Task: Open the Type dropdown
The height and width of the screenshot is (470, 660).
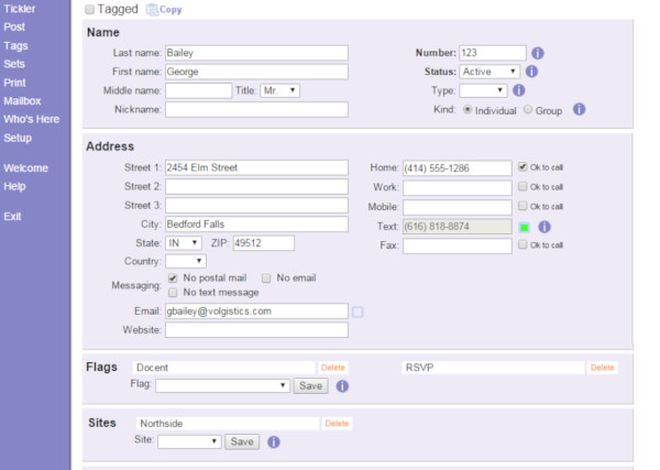Action: [483, 90]
